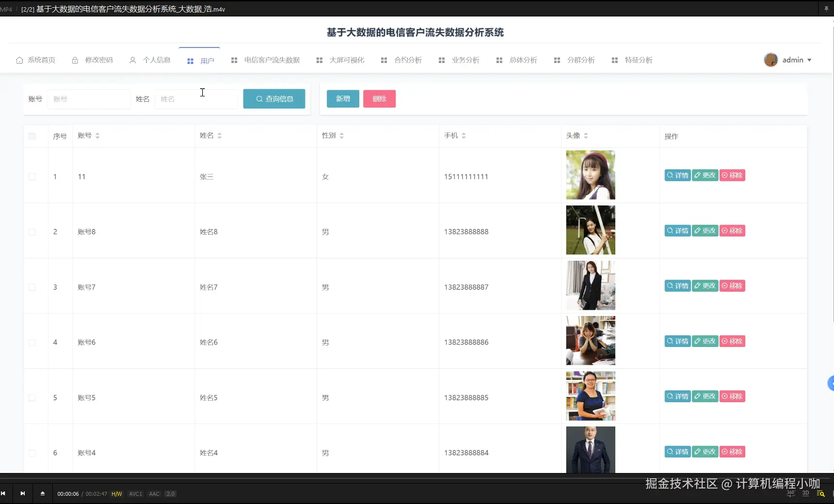834x504 pixels.
Task: Click the person icon next to 个人信息
Action: [x=132, y=60]
